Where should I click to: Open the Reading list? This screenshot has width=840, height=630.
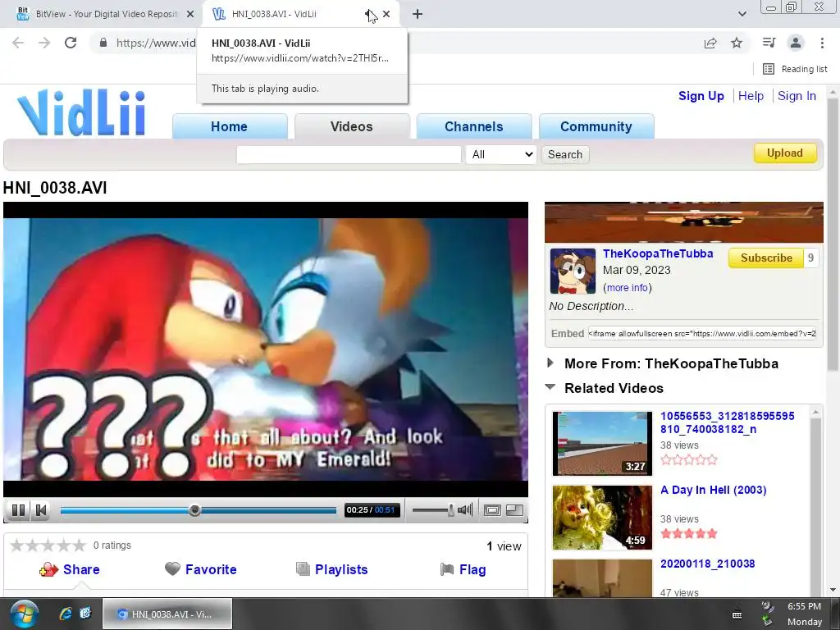click(x=795, y=69)
